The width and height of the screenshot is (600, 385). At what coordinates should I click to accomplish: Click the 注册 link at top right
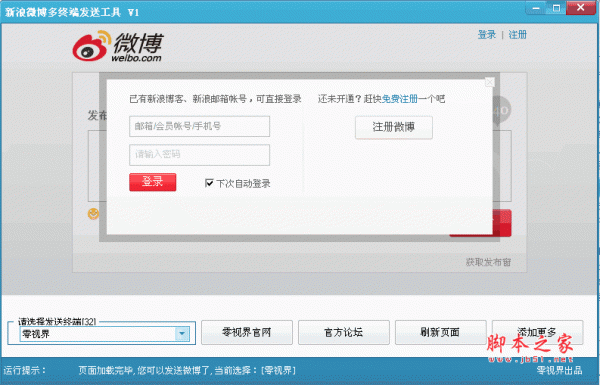517,35
